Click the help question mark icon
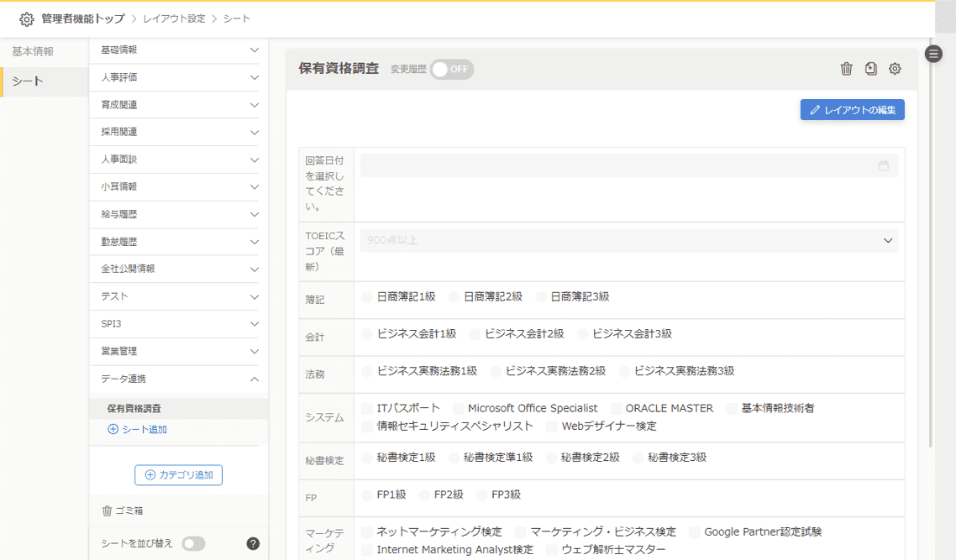This screenshot has height=560, width=956. (253, 543)
